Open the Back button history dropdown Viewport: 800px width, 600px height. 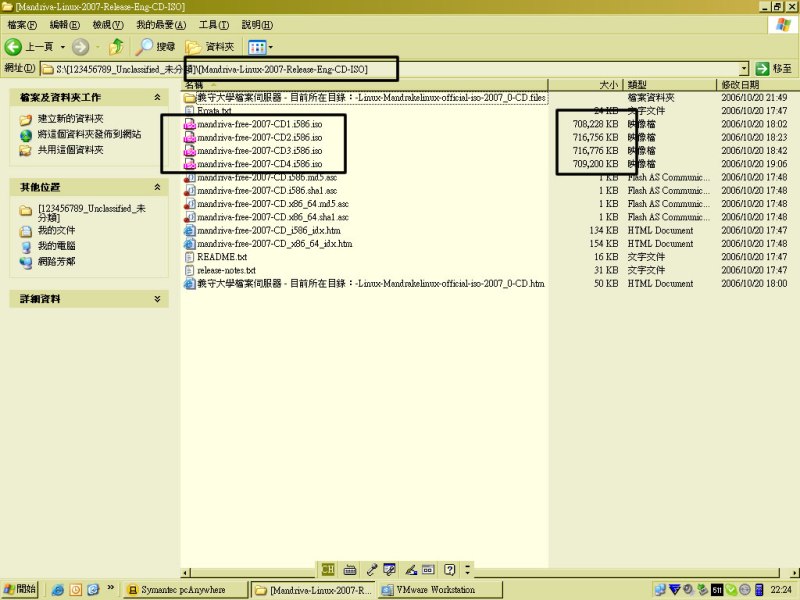pyautogui.click(x=63, y=47)
